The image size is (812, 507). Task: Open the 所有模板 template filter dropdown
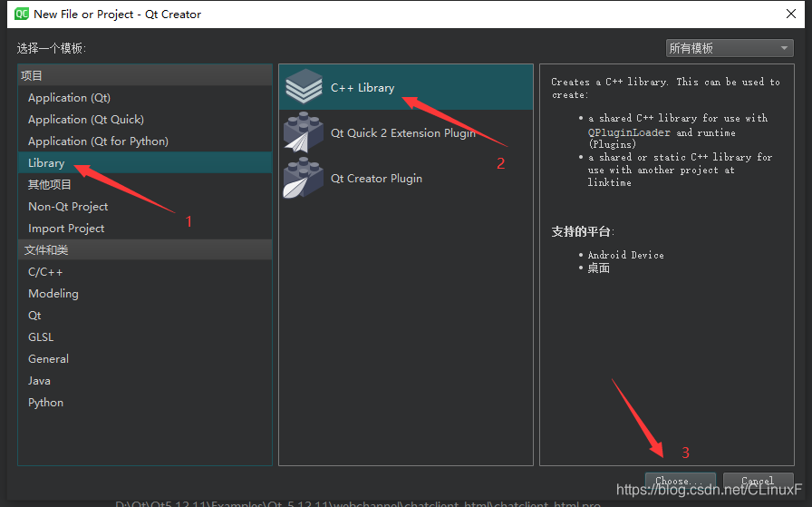730,48
